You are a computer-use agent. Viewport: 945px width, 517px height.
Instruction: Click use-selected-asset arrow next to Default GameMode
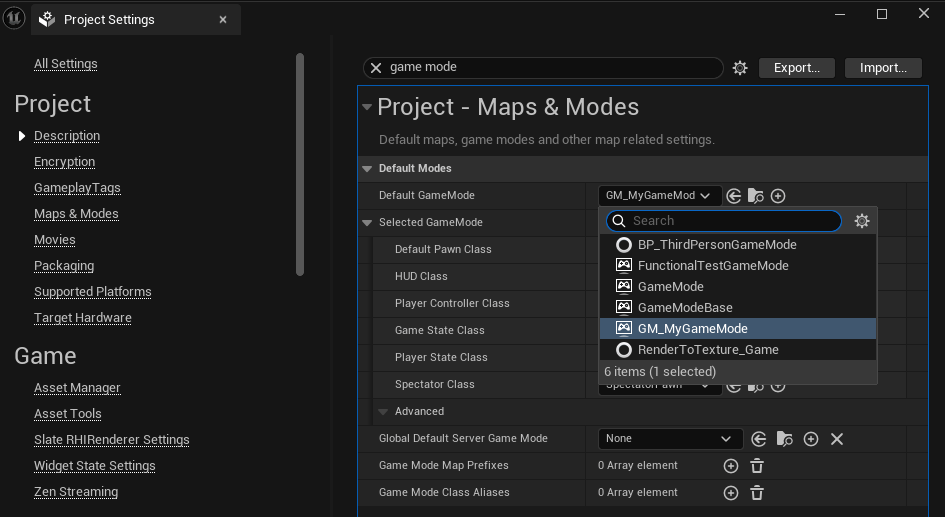(x=734, y=196)
